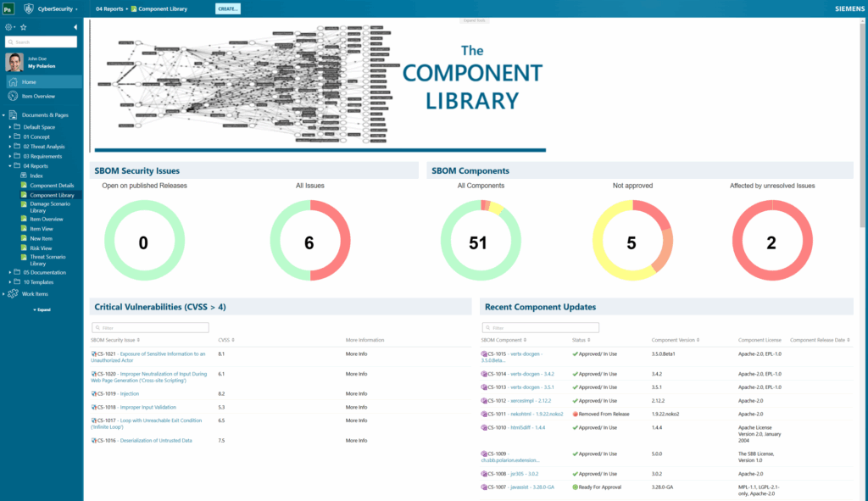
Task: Collapse the sidebar with arrow icon
Action: click(75, 27)
